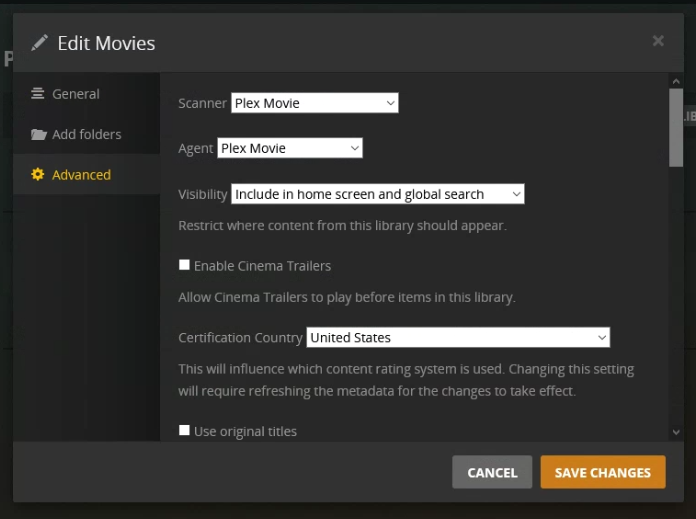Viewport: 696px width, 519px height.
Task: Open the Visibility dropdown
Action: [x=378, y=194]
